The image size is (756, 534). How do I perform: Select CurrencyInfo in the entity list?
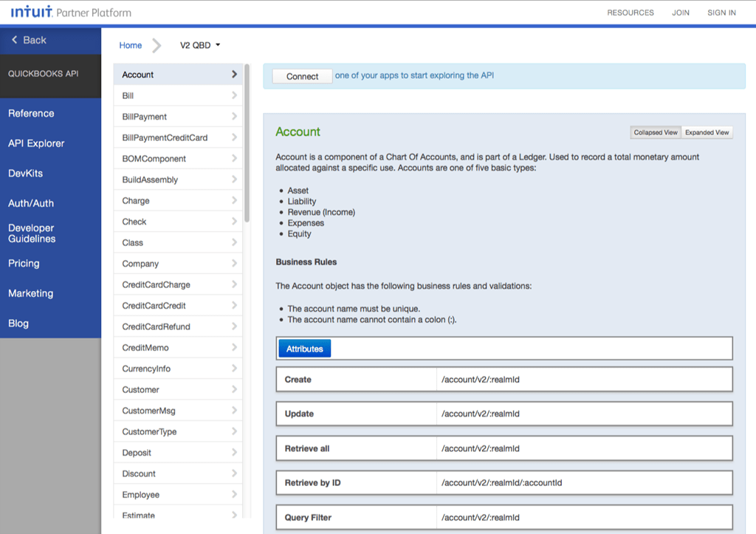[178, 369]
